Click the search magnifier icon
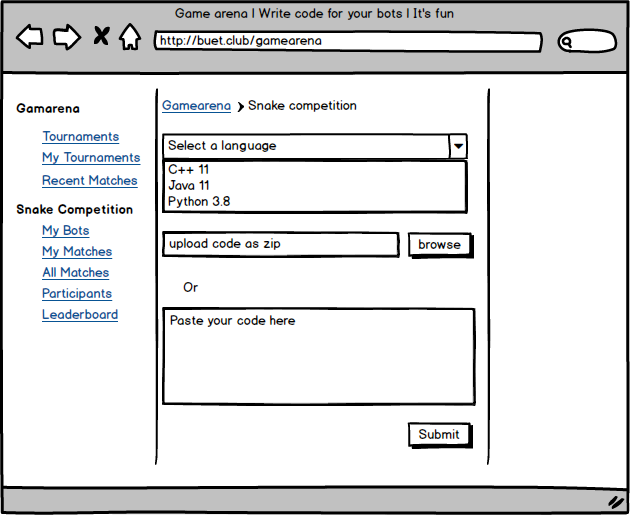This screenshot has width=630, height=515. pyautogui.click(x=566, y=42)
